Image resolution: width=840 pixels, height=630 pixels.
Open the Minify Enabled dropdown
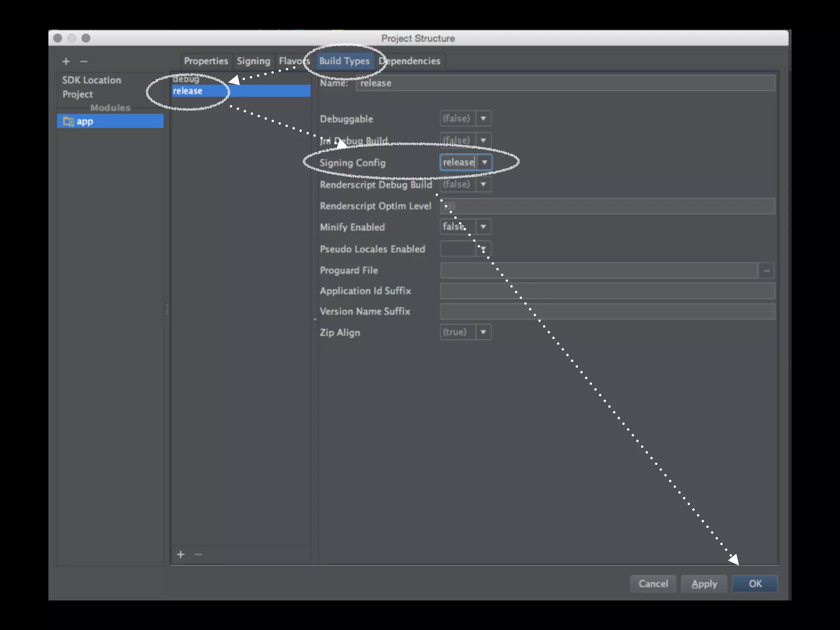pos(483,227)
